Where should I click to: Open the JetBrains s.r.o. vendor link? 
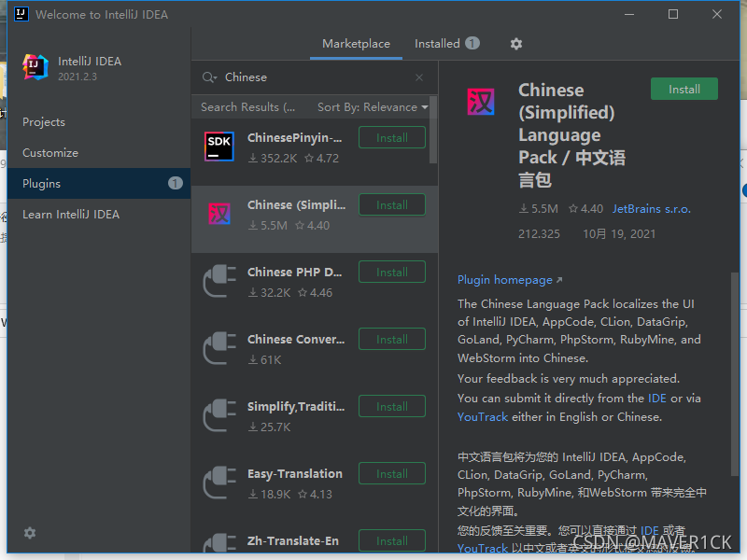coord(651,209)
